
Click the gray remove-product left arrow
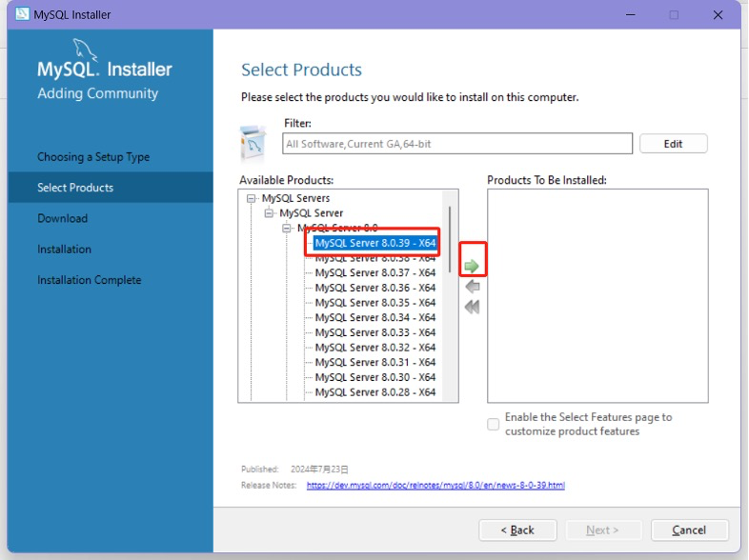pos(472,287)
